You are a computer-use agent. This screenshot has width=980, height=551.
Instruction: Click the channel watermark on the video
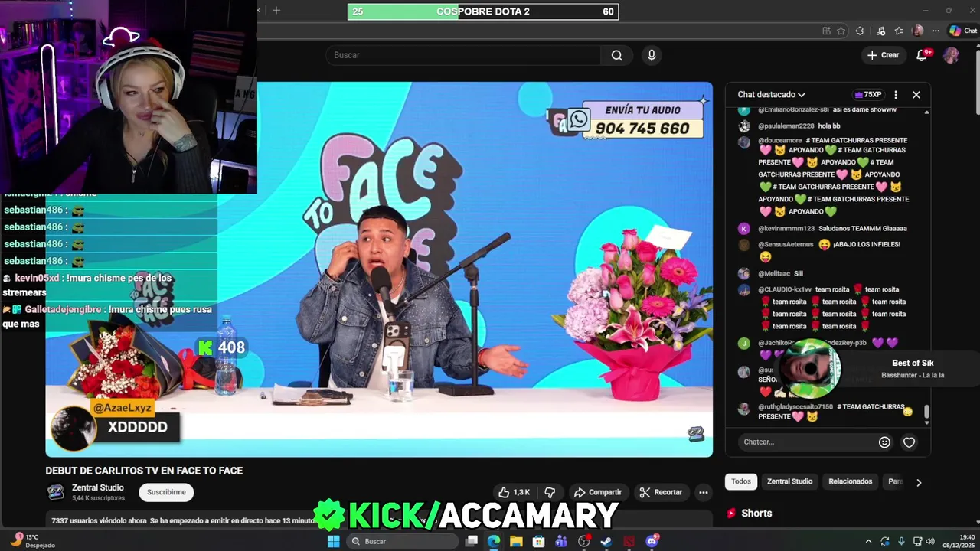[695, 435]
